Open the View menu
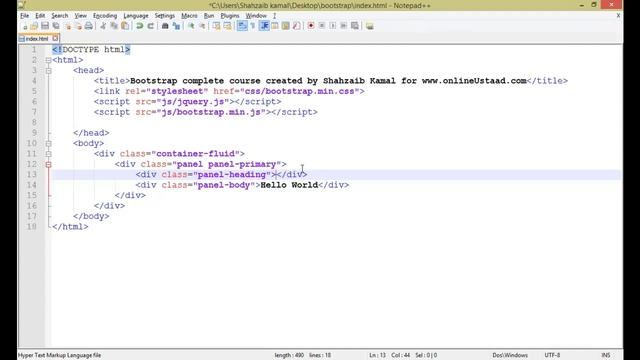Viewport: 640px width, 360px height. click(x=80, y=16)
